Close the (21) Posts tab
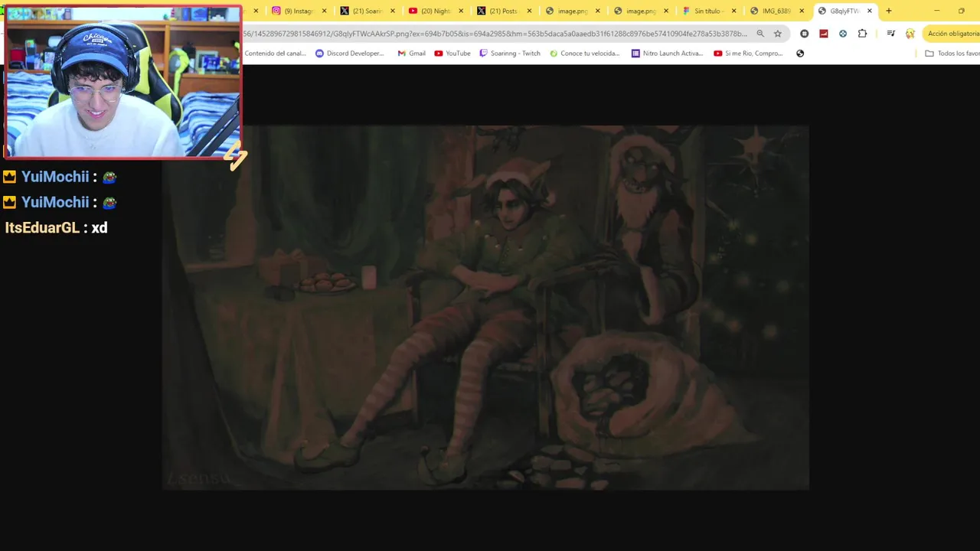980x551 pixels. 529,11
